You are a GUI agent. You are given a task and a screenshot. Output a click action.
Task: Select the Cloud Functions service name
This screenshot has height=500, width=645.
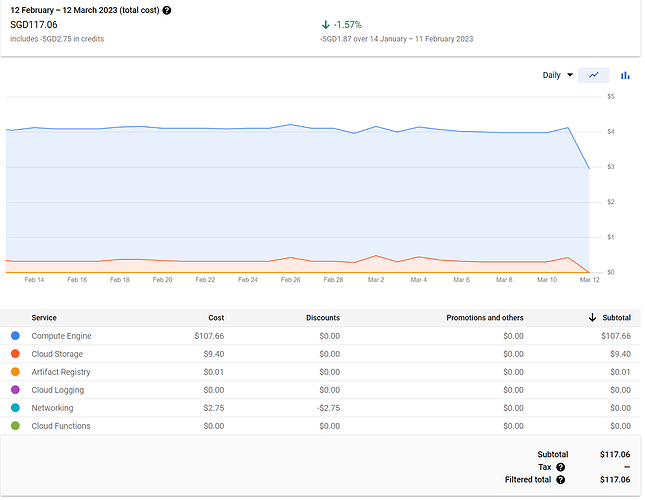coord(61,426)
